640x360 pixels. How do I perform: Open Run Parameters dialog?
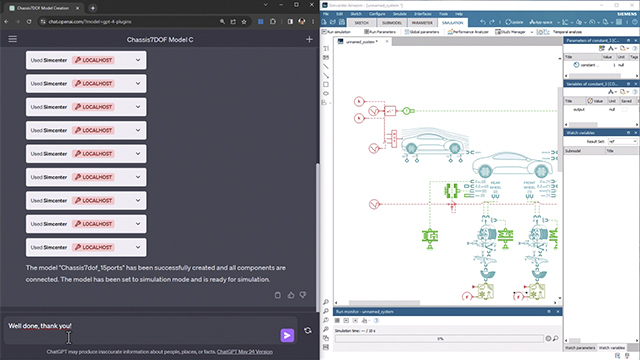(380, 32)
